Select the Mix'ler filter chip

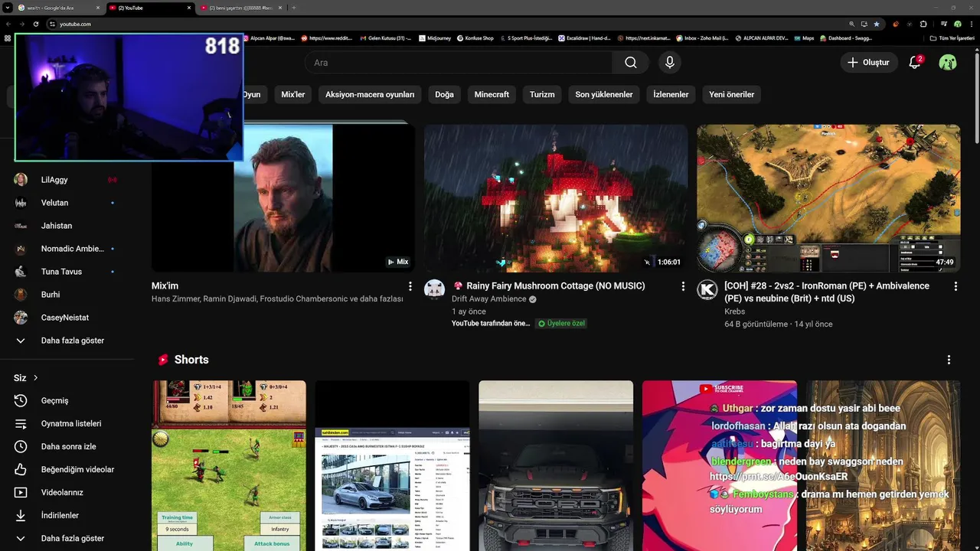click(293, 95)
